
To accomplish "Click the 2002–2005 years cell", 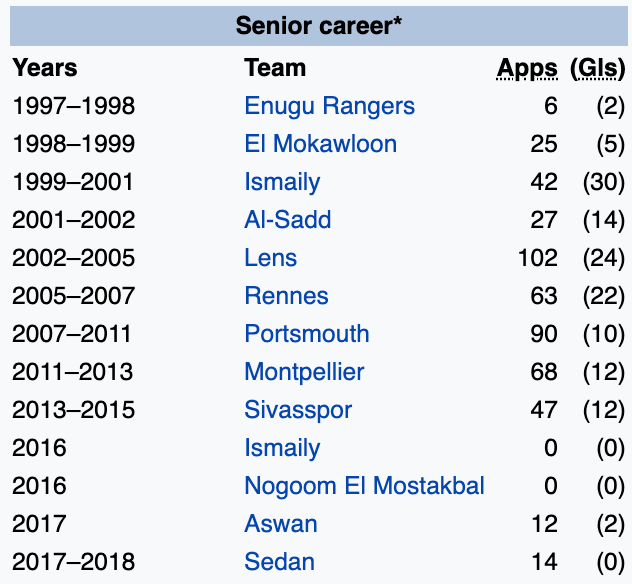I will pos(73,258).
